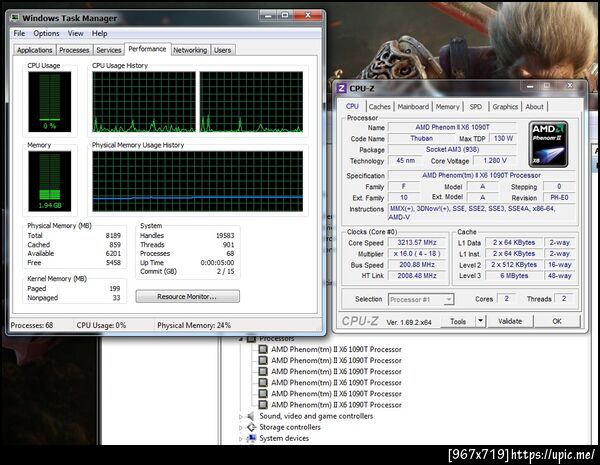Collapse the Processors tree node

pos(241,339)
